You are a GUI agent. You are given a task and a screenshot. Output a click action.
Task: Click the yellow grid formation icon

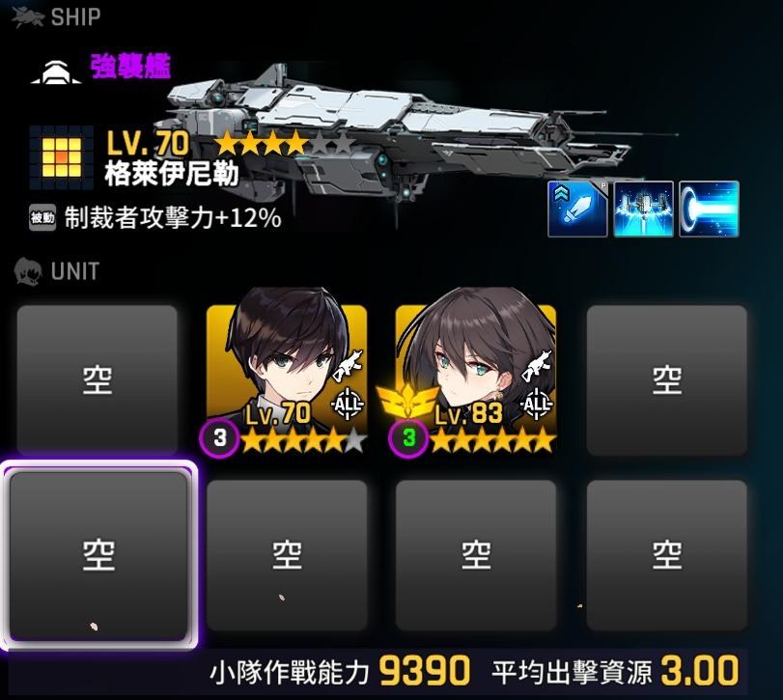click(62, 157)
